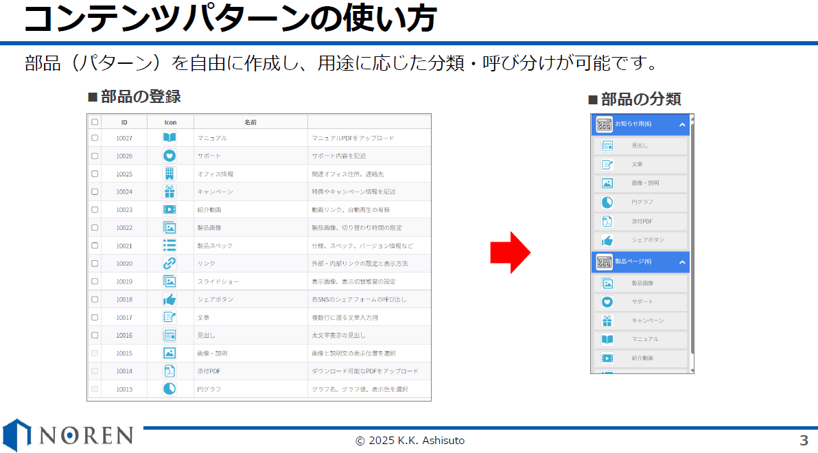Viewport: 818px width, 453px height.
Task: Collapse the お知らせ用 section chevron
Action: [x=681, y=124]
